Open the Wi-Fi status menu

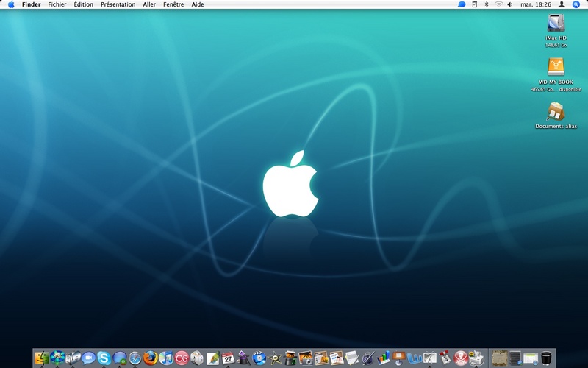click(498, 4)
